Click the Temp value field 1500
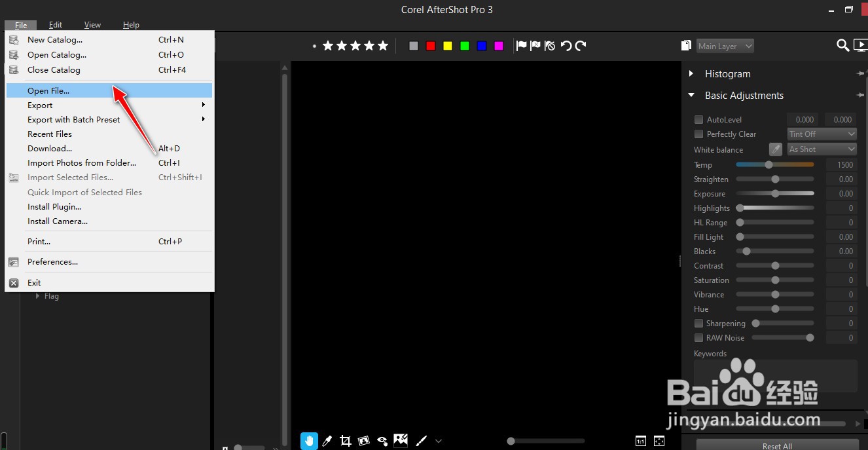Viewport: 868px width, 450px height. point(841,165)
